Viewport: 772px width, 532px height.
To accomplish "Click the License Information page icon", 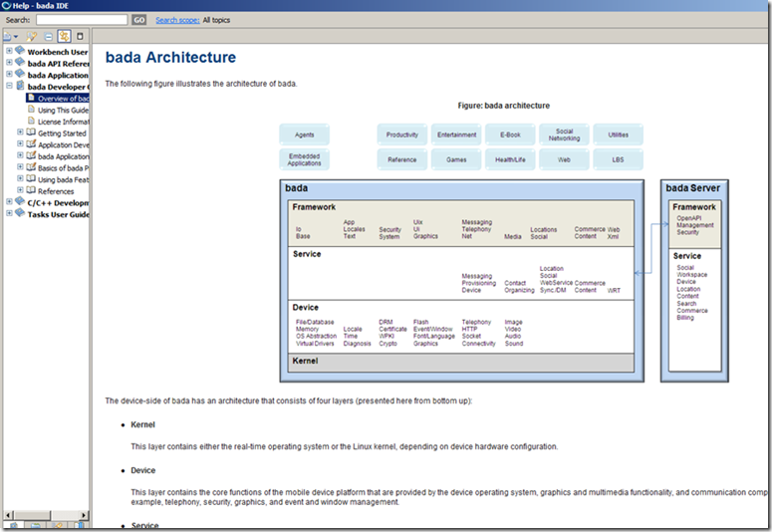I will pyautogui.click(x=32, y=121).
